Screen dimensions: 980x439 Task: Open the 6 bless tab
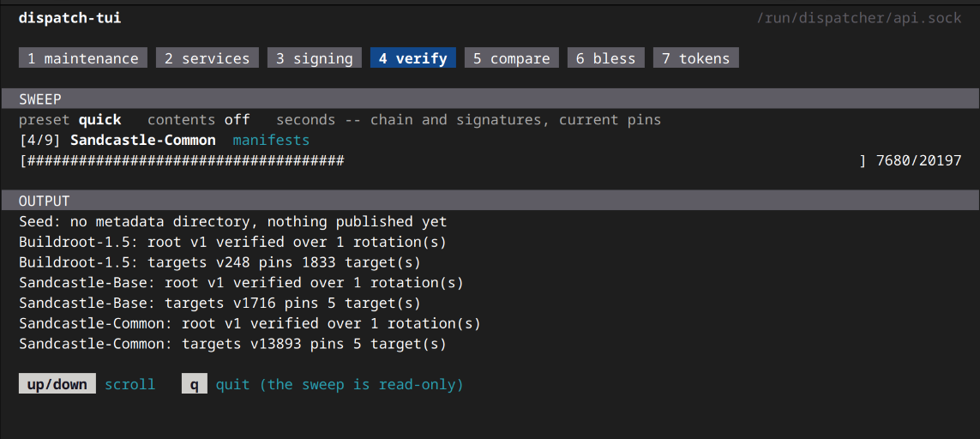(605, 58)
